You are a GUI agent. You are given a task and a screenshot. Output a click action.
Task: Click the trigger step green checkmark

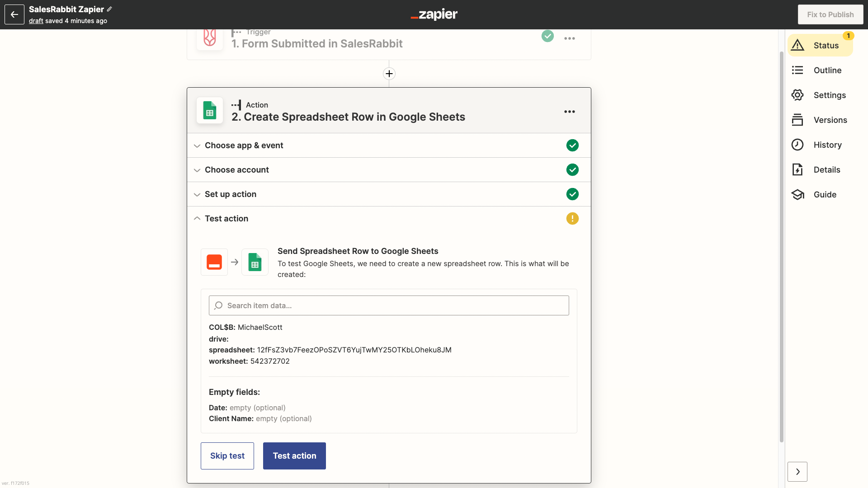(547, 36)
